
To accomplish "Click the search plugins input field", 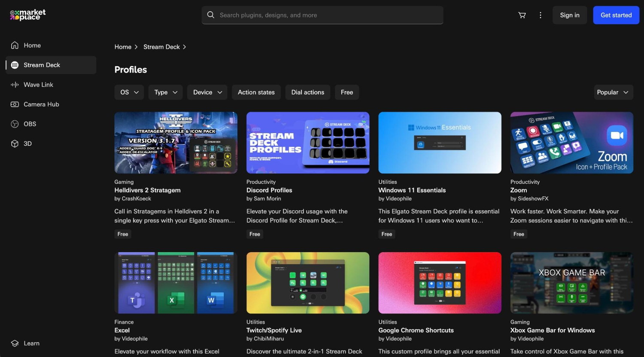I will (x=322, y=15).
